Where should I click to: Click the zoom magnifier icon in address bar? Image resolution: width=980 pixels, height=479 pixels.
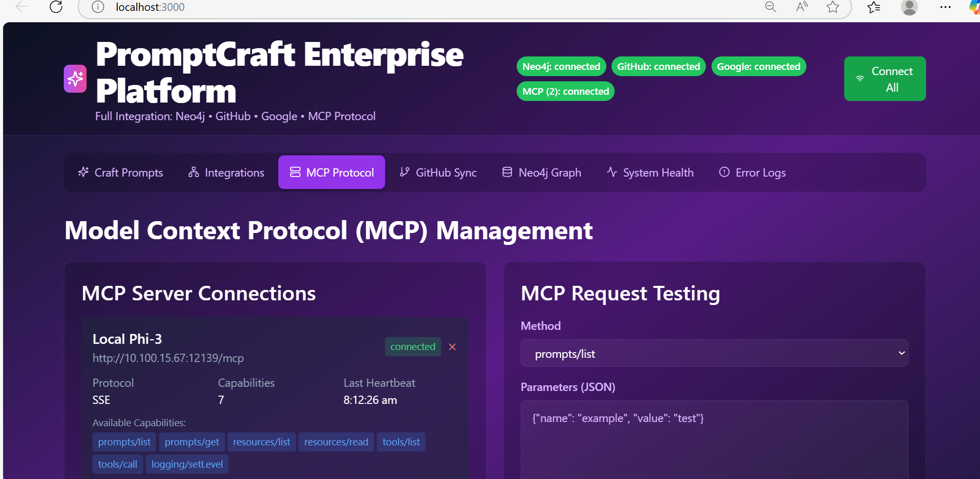pyautogui.click(x=771, y=7)
